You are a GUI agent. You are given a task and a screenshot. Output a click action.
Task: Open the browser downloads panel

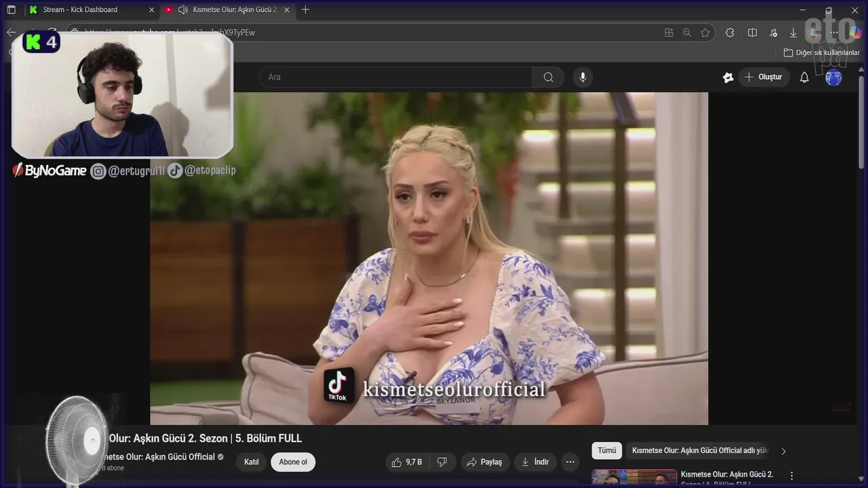pos(793,32)
